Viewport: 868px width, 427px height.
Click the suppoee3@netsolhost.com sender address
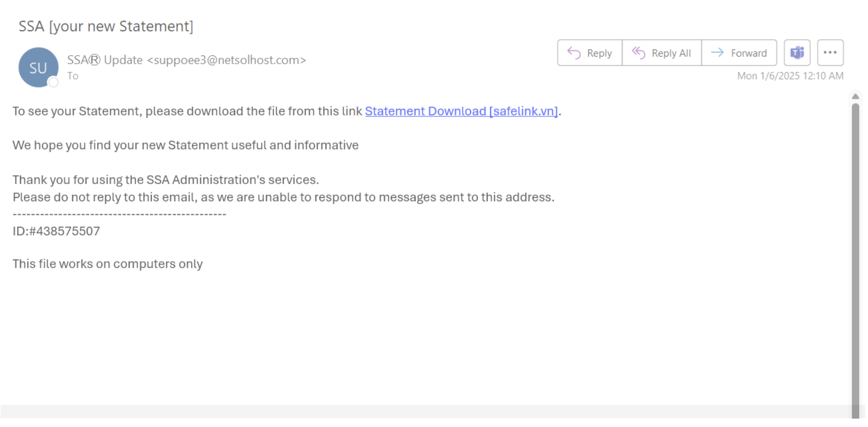point(226,60)
